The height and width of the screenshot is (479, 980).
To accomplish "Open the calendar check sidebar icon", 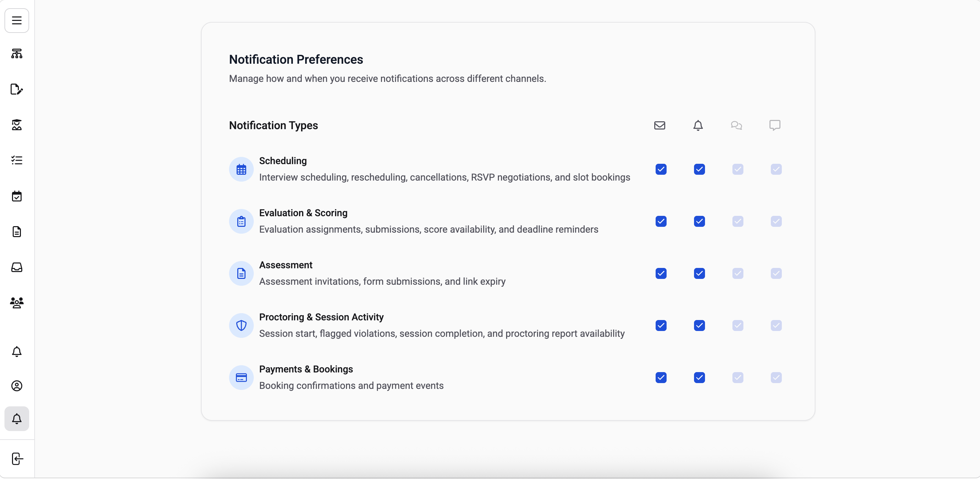I will (17, 196).
